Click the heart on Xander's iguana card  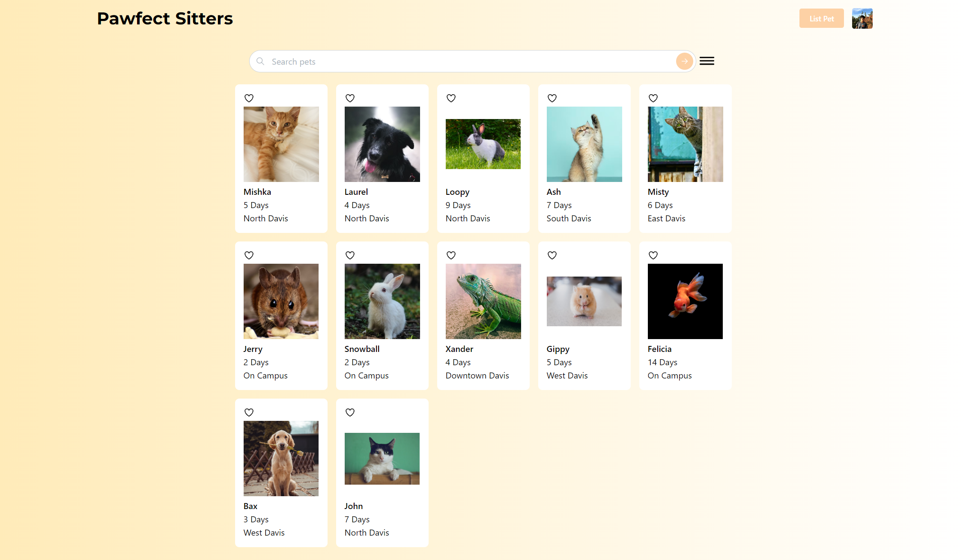click(451, 255)
